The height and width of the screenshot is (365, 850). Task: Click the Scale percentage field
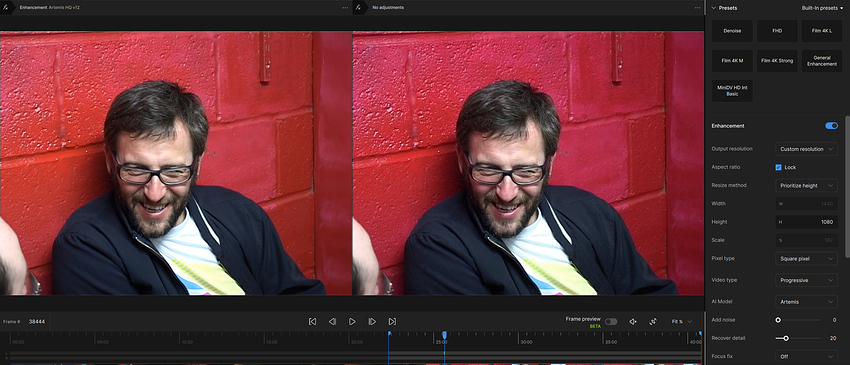[x=806, y=240]
